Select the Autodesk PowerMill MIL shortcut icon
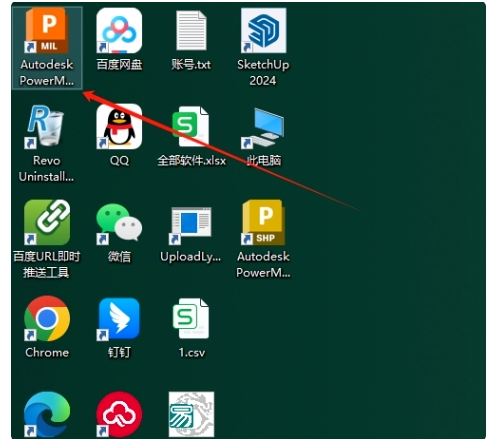The image size is (487, 444). [x=46, y=31]
